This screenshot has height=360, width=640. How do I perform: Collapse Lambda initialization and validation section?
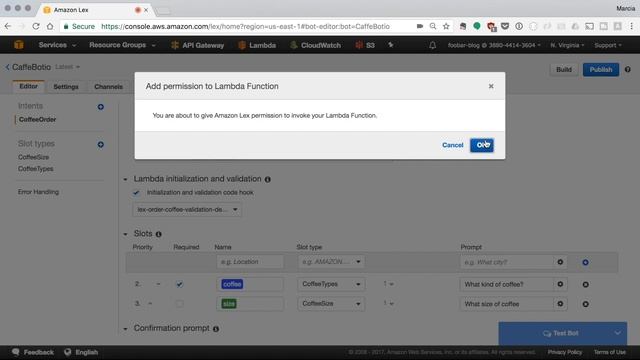[125, 179]
